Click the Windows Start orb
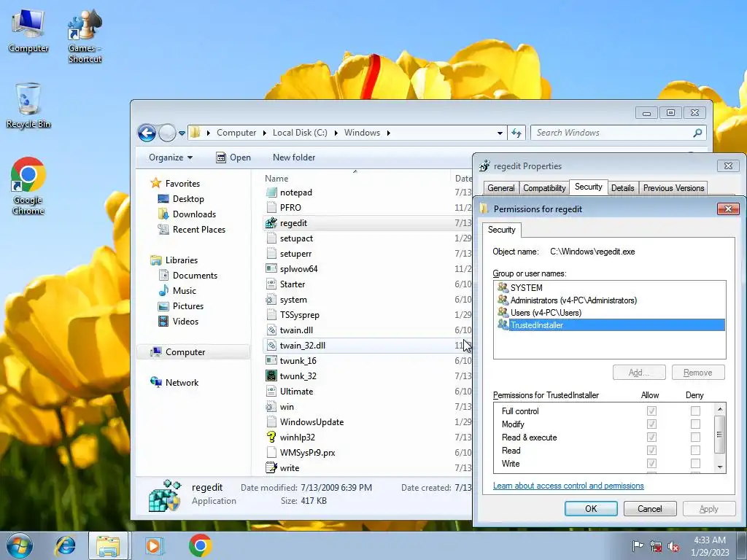The image size is (747, 560). click(x=19, y=545)
